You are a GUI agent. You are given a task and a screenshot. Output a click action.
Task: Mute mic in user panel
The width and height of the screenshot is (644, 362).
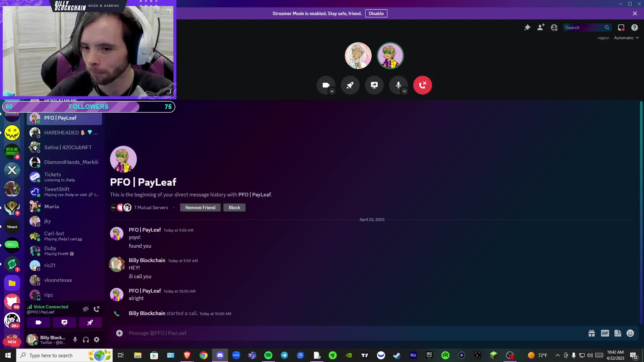75,340
